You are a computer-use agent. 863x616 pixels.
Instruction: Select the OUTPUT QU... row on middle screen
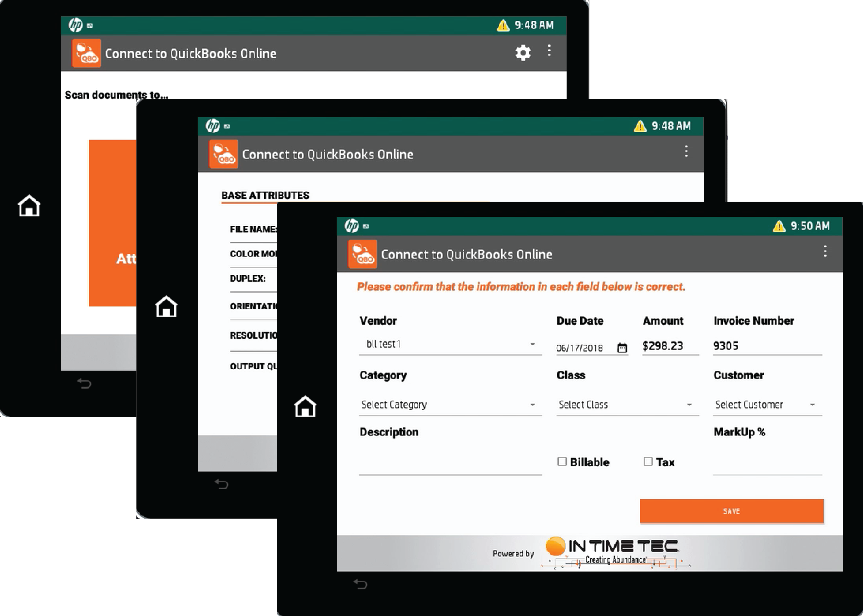(253, 366)
